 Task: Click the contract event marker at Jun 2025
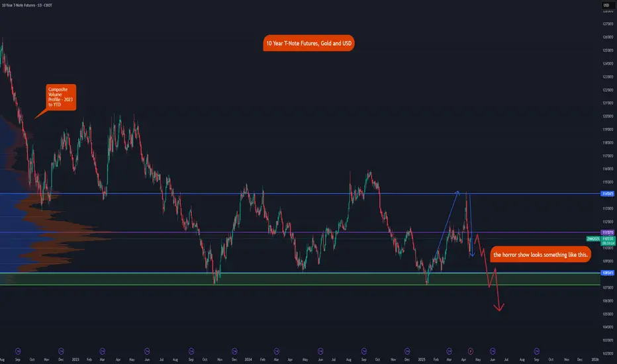493,351
